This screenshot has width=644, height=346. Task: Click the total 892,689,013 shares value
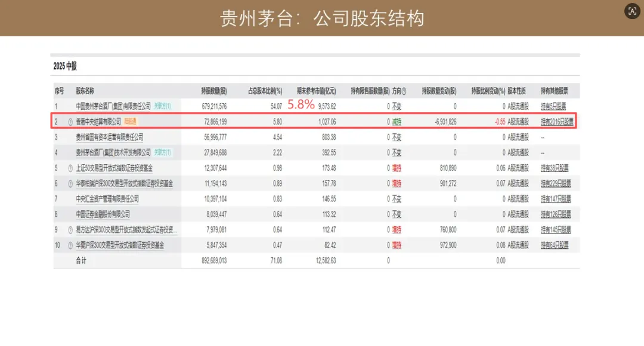coord(214,261)
